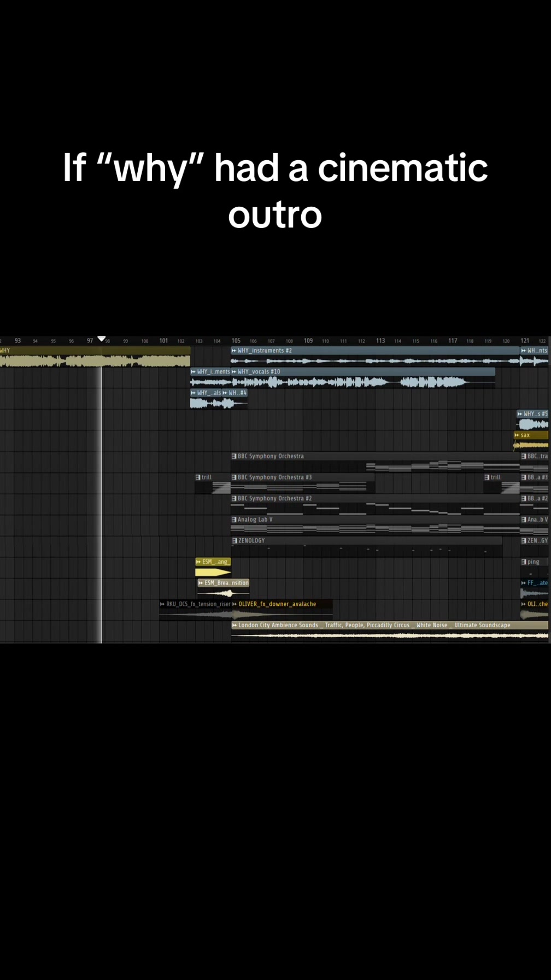This screenshot has height=980, width=551.
Task: Select the WHY_i..ments audio clip
Action: tap(210, 377)
